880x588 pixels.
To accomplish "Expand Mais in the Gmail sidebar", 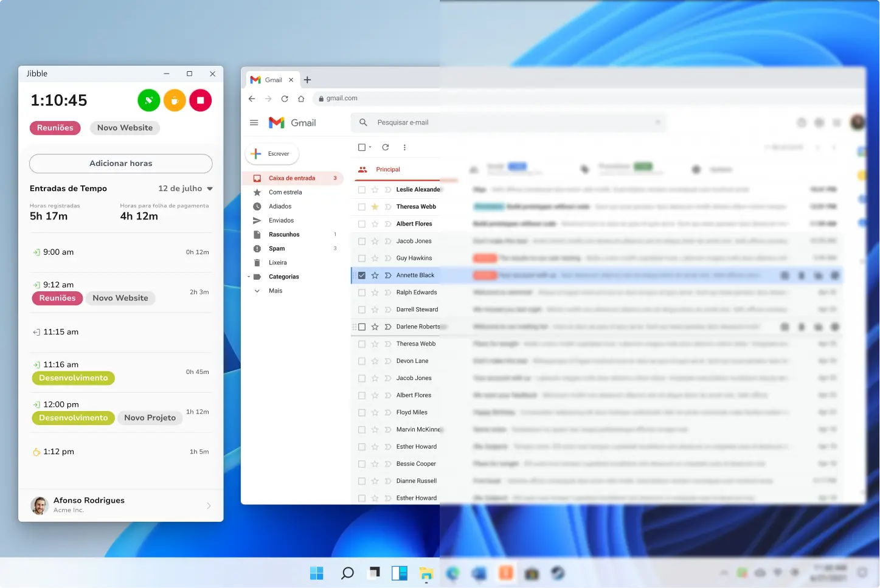I will click(x=257, y=291).
